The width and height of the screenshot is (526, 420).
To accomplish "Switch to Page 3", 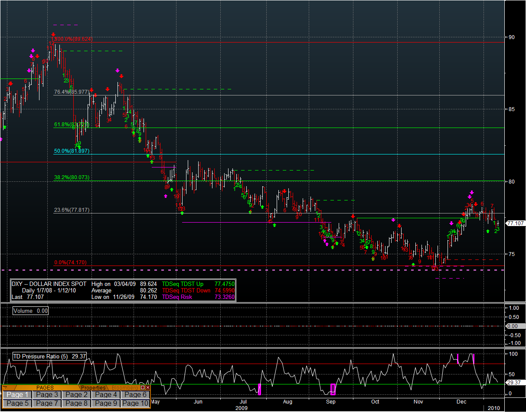I will pos(47,395).
